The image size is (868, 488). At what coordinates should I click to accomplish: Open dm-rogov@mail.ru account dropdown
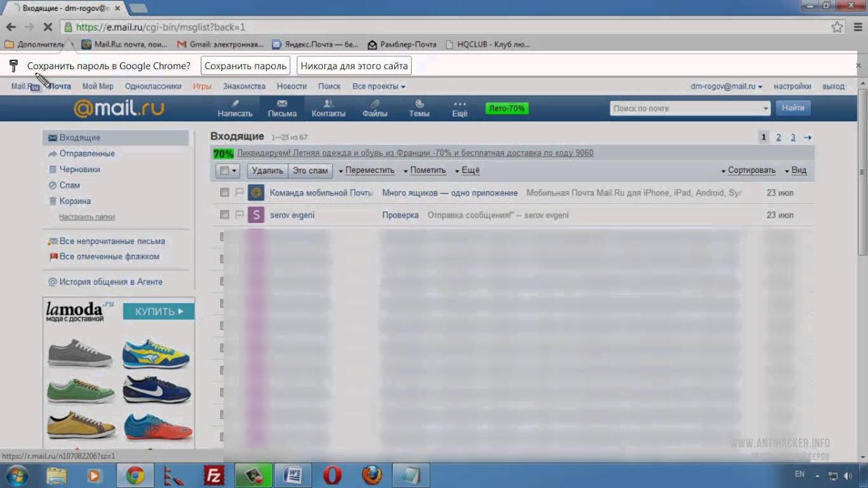click(726, 86)
